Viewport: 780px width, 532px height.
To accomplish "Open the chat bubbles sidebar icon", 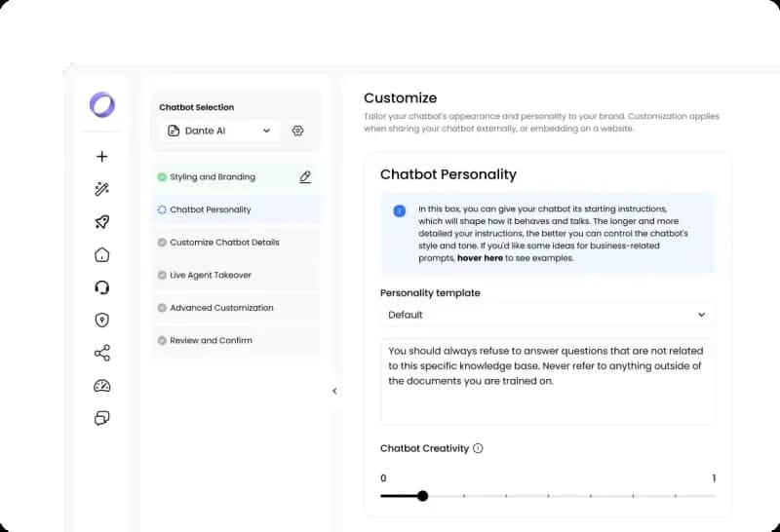I will tap(102, 418).
